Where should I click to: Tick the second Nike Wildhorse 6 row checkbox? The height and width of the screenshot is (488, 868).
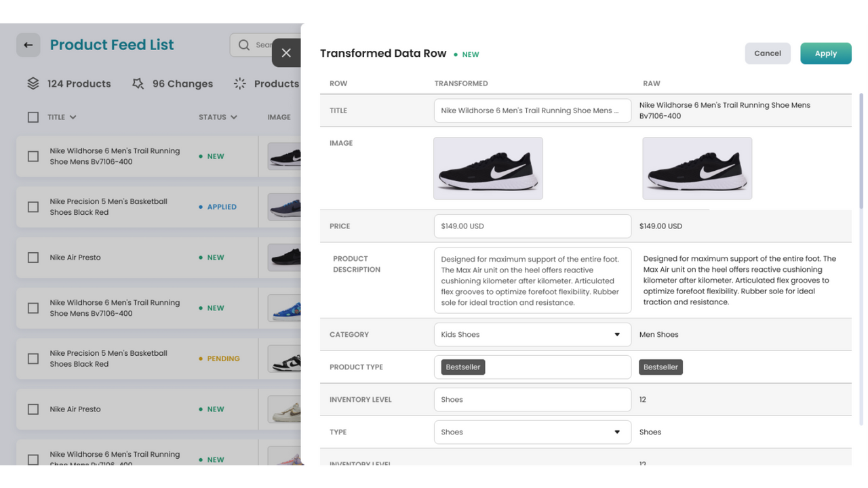[33, 308]
